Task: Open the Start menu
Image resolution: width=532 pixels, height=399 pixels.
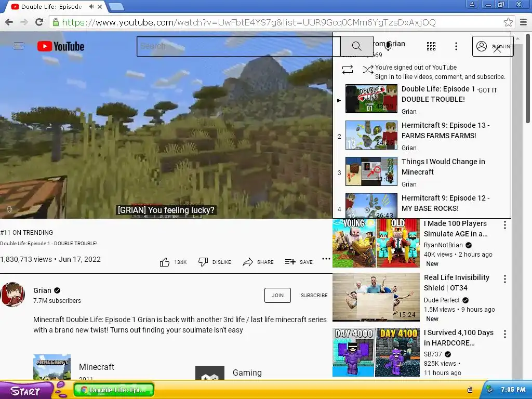Action: coord(25,390)
